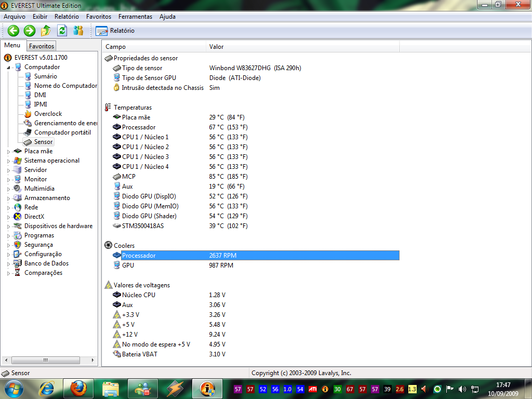This screenshot has width=532, height=399.
Task: Refresh the sensor readings with the Refresh icon
Action: coord(62,31)
